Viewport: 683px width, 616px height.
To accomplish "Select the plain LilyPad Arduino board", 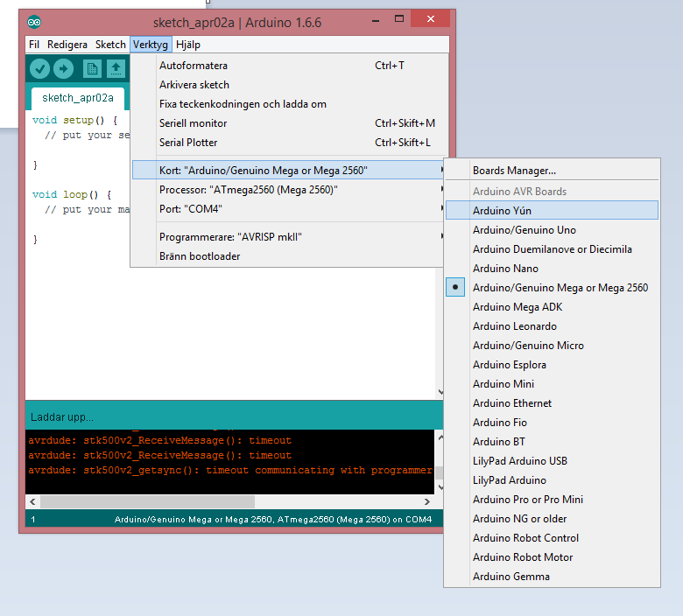I will 552,480.
